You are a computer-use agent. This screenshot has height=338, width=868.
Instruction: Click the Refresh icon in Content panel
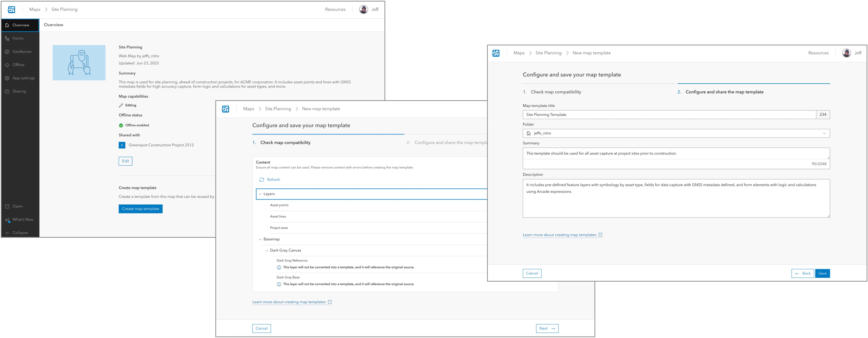click(262, 180)
